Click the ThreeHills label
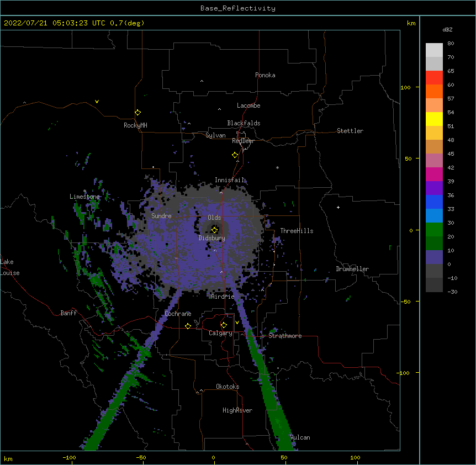The height and width of the screenshot is (465, 476). (x=297, y=231)
